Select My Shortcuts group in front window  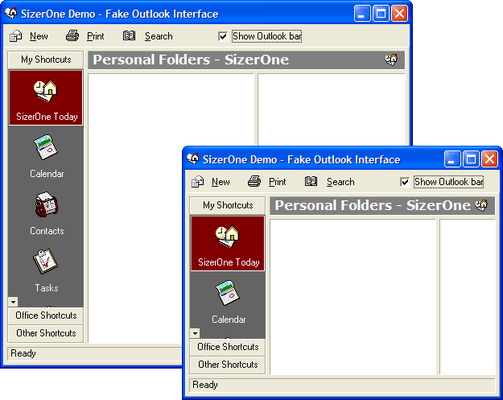(x=228, y=205)
